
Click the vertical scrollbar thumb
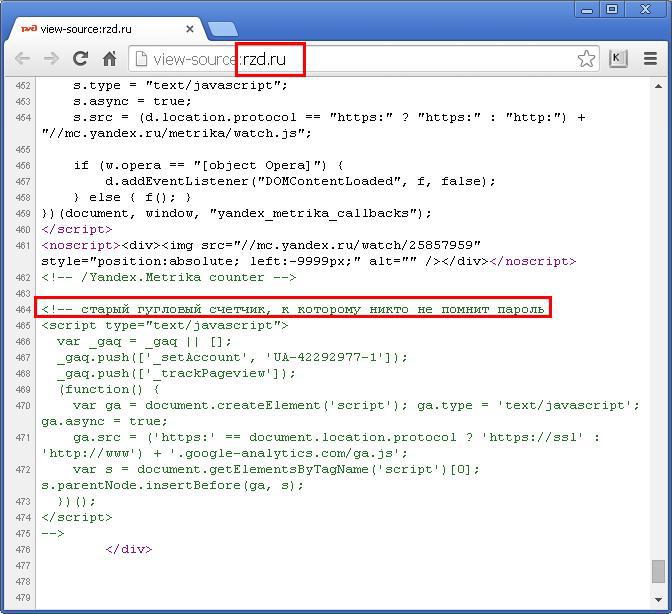point(658,571)
